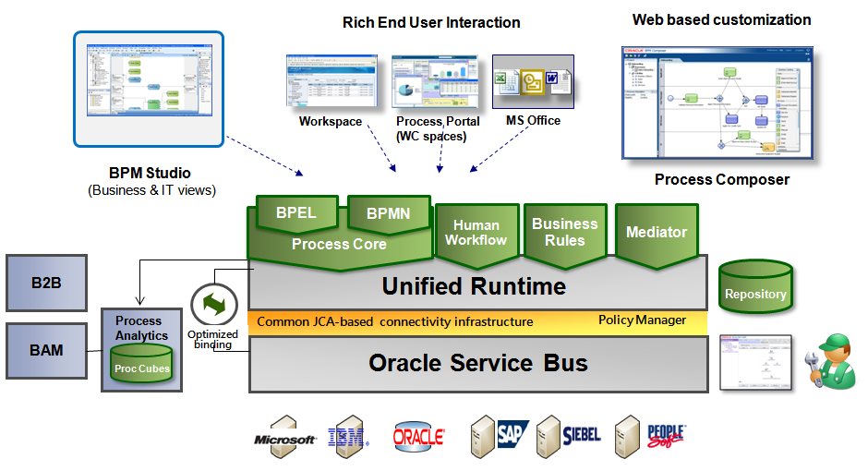Select the Repository cylinder icon
868x471 pixels.
coord(755,286)
